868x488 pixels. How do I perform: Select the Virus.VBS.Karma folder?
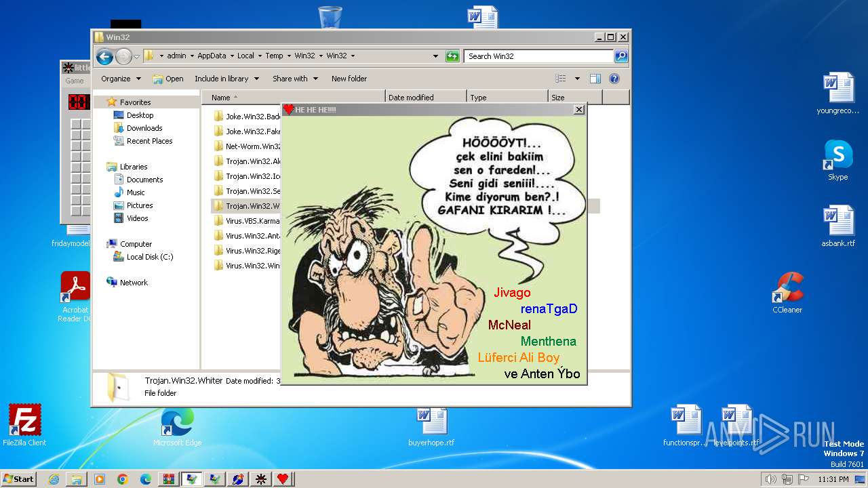coord(247,221)
